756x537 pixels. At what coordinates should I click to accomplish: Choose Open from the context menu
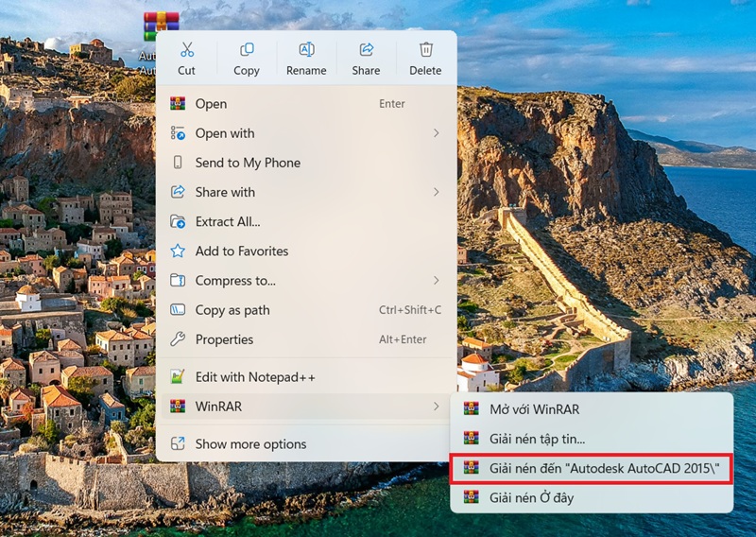click(x=211, y=104)
